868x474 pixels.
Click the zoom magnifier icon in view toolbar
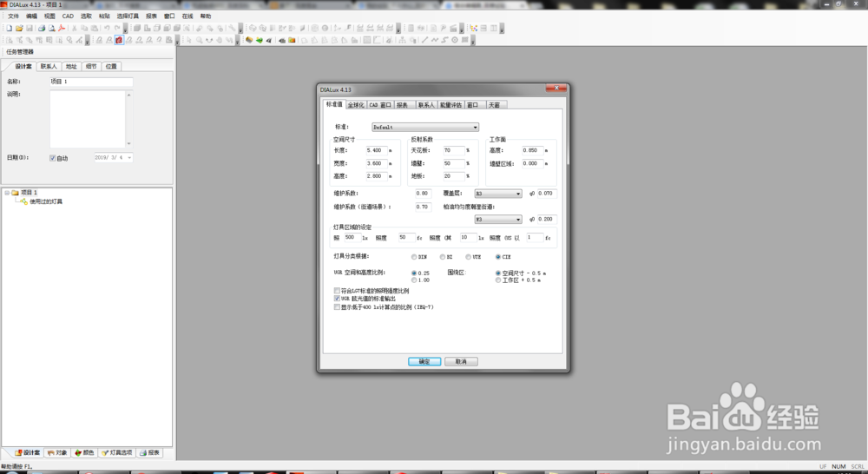click(x=200, y=40)
